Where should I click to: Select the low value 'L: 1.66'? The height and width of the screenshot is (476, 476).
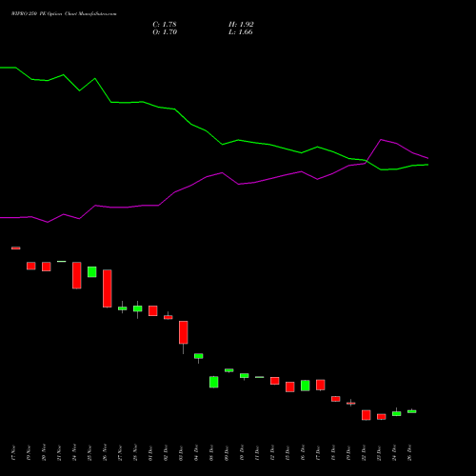[x=241, y=32]
